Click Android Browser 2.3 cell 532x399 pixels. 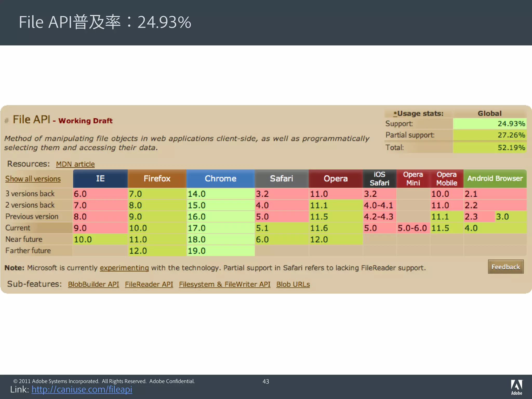479,217
